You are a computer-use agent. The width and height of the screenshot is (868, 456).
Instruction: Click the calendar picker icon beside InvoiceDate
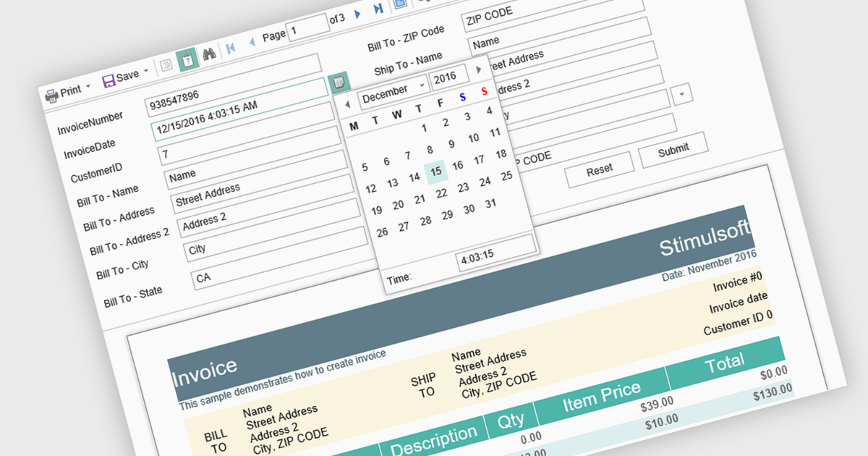pyautogui.click(x=339, y=83)
